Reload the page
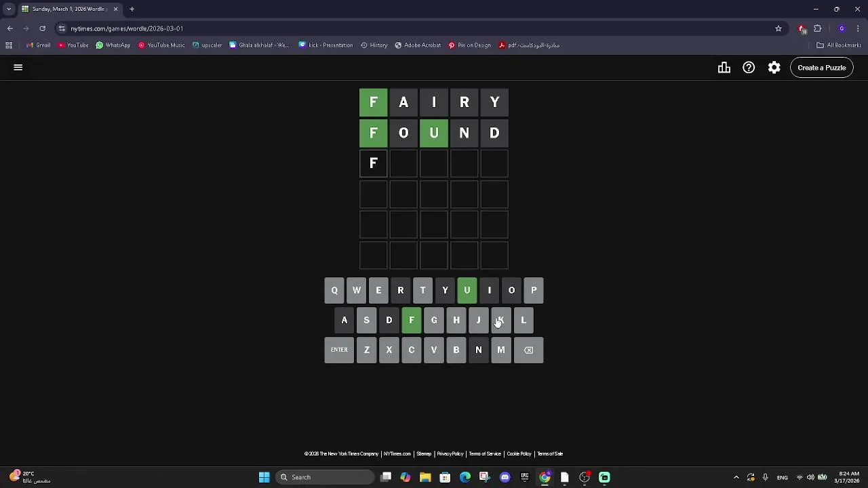Screen dimensions: 868x488 [42, 28]
